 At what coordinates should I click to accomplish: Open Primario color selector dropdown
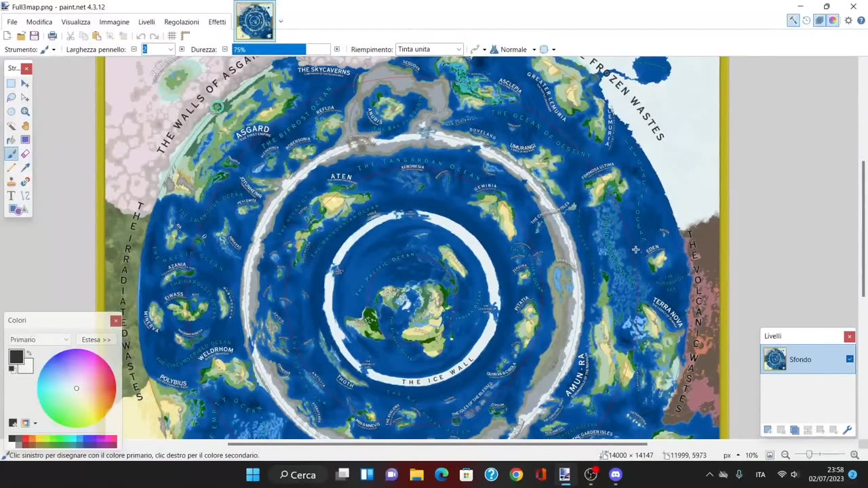point(39,340)
